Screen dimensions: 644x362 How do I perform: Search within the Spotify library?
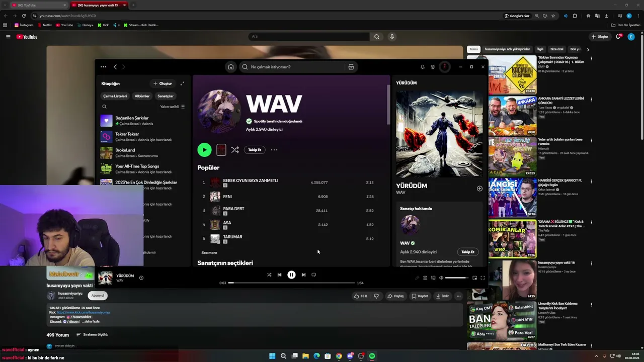[105, 107]
